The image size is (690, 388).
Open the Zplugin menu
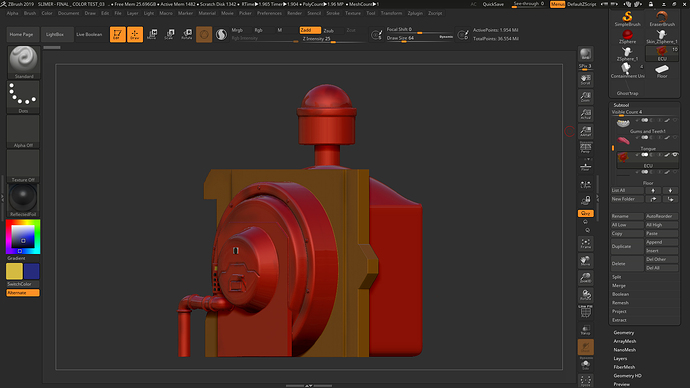(415, 13)
